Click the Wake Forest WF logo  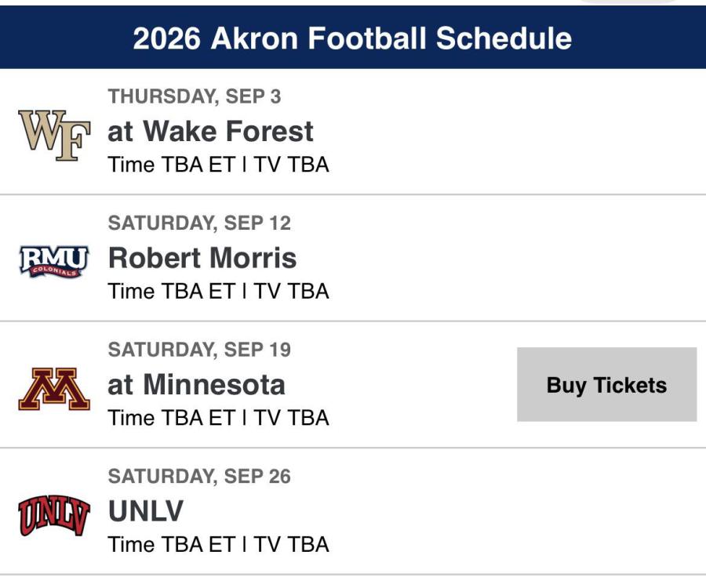(54, 135)
